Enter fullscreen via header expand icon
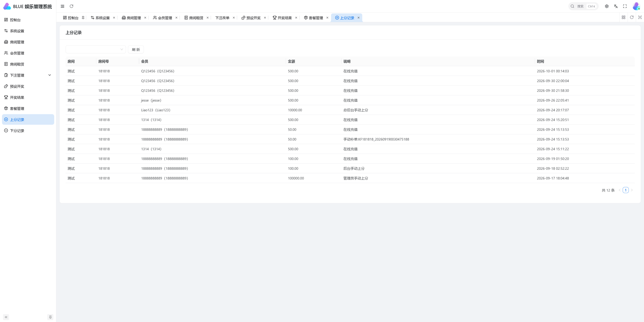 click(625, 6)
